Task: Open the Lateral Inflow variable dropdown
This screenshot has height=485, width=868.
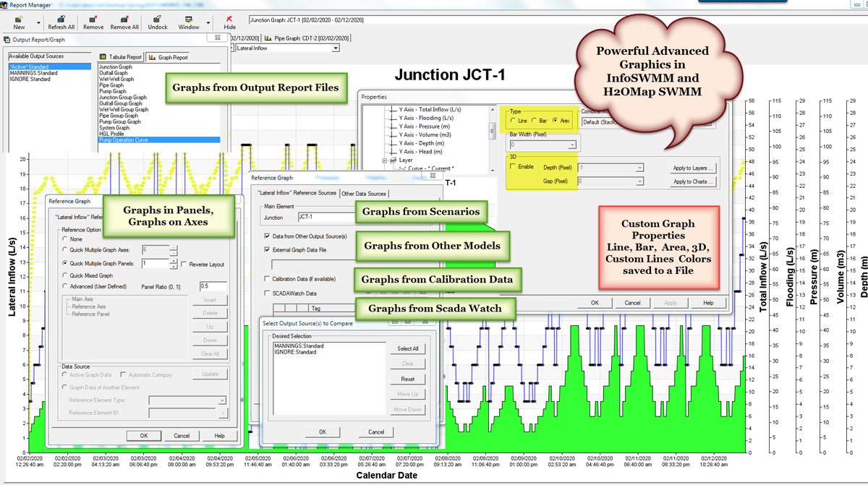Action: [335, 48]
